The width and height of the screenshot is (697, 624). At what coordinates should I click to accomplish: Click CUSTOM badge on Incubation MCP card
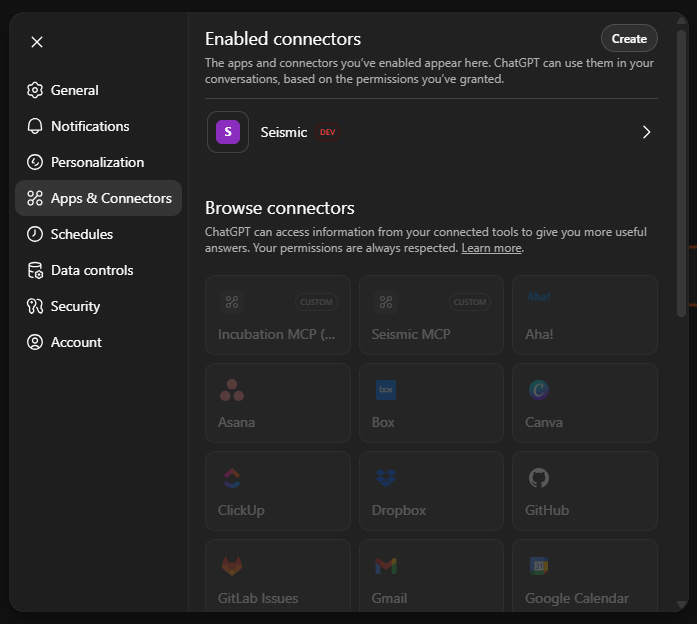[316, 302]
